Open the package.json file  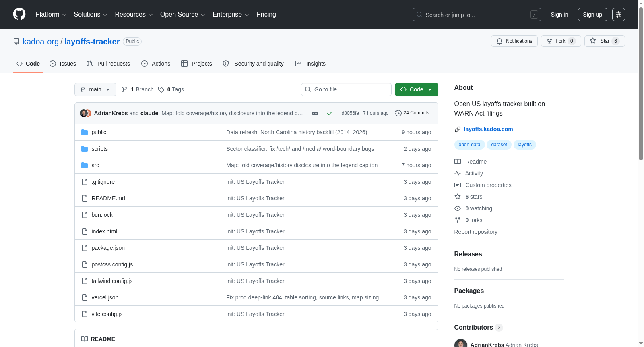click(108, 248)
